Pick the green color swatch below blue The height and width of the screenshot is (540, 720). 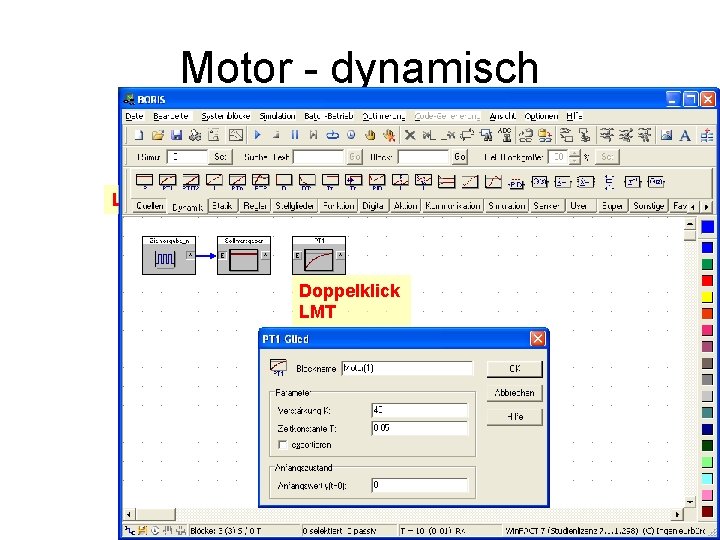click(707, 264)
